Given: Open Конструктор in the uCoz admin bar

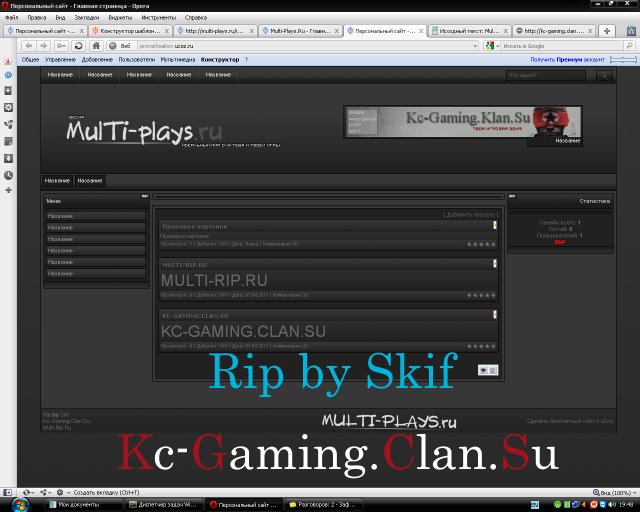Looking at the screenshot, I should [x=220, y=60].
